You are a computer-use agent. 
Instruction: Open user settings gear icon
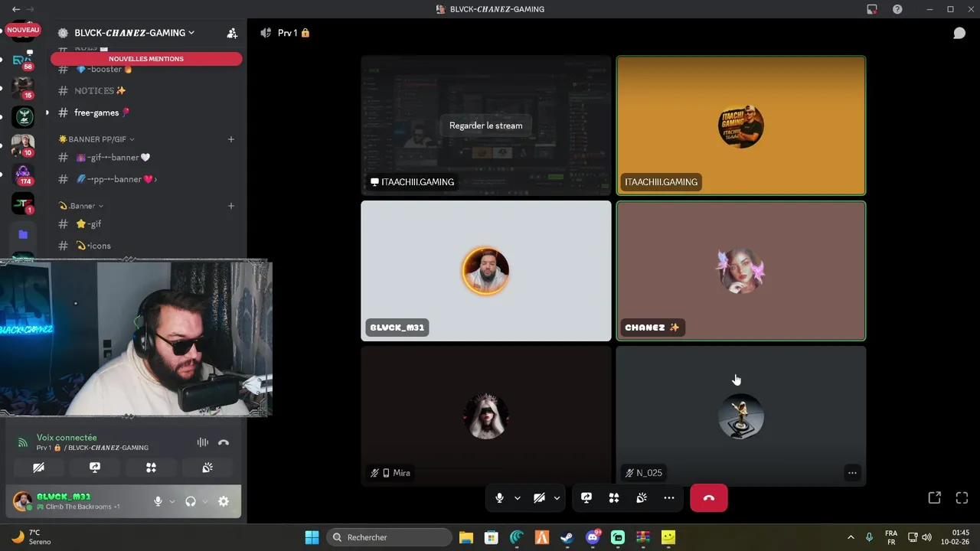(x=224, y=501)
